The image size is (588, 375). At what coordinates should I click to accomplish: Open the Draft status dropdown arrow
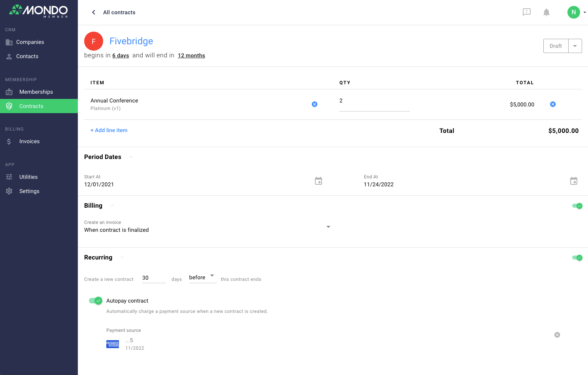click(x=575, y=46)
